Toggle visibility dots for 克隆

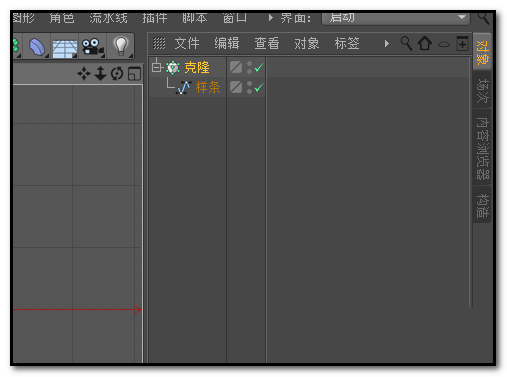[x=249, y=67]
